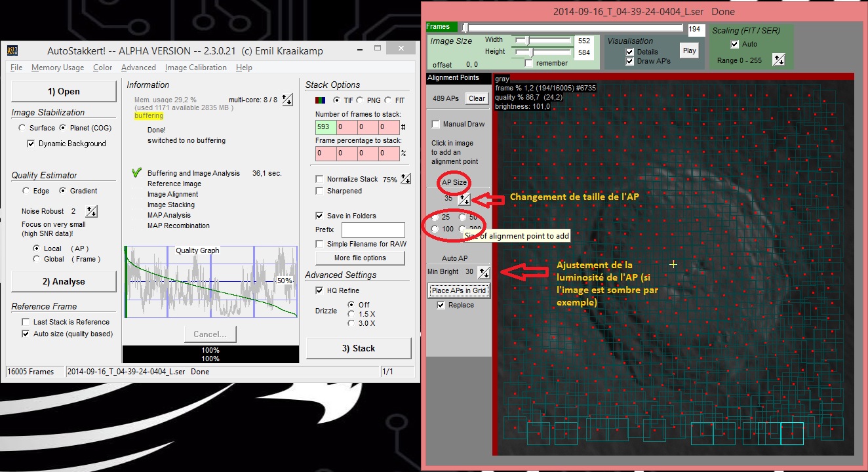The height and width of the screenshot is (472, 868).
Task: Click the 2) Analyse button
Action: [64, 281]
